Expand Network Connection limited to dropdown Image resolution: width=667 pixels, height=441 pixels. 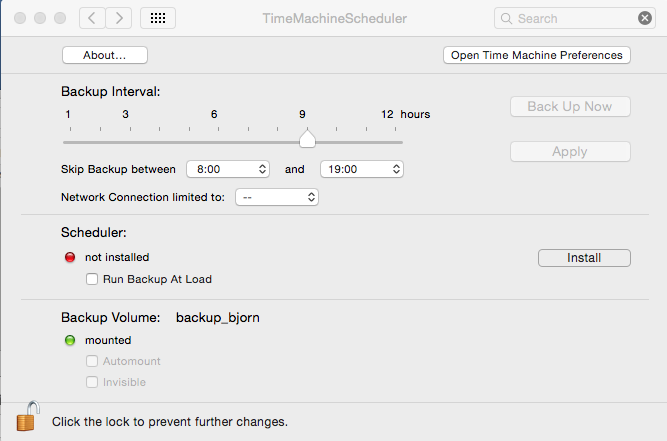pos(277,197)
